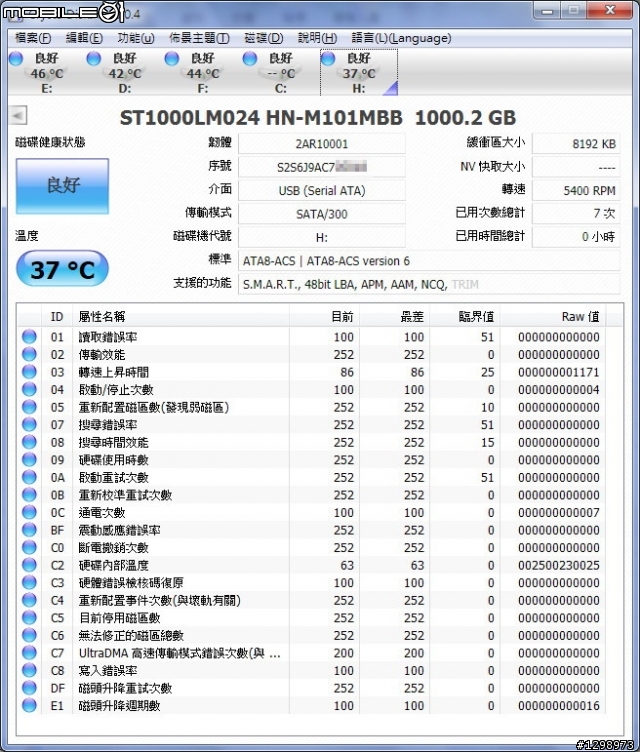This screenshot has height=753, width=640.
Task: Click the ID column header
Action: point(57,316)
